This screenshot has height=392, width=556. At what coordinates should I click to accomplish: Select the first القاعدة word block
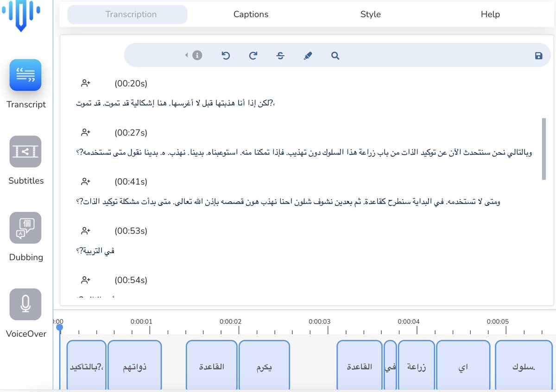[x=212, y=366]
